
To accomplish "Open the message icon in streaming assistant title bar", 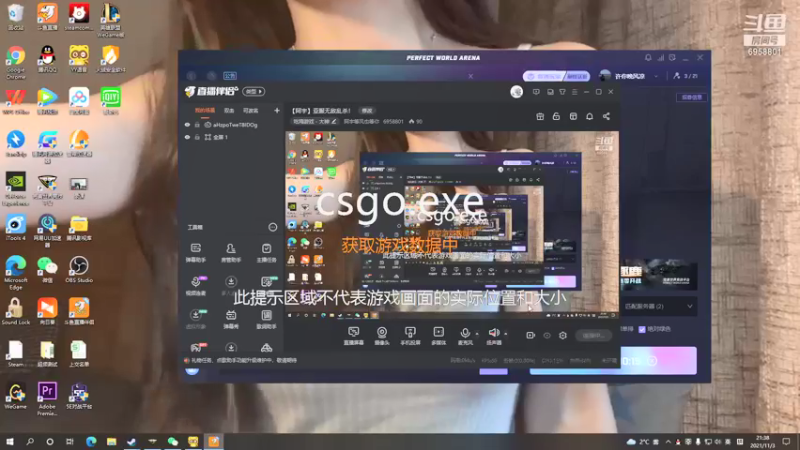I will point(536,92).
